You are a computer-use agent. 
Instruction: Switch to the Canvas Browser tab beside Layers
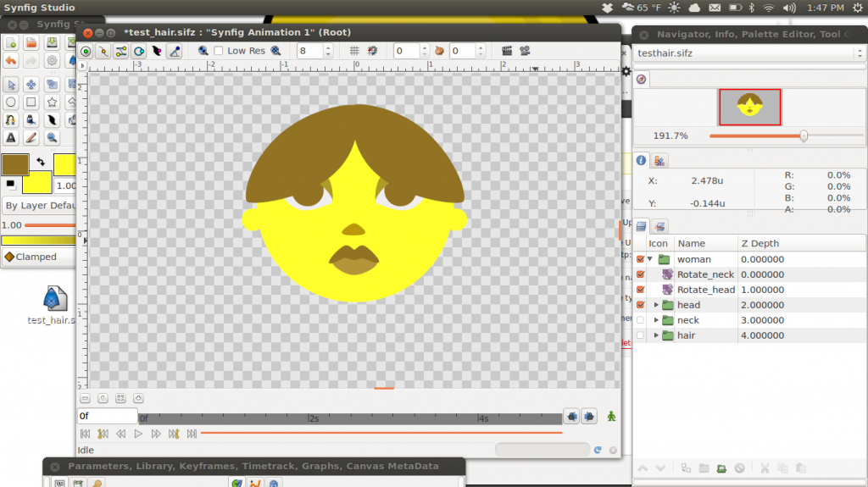(x=659, y=226)
